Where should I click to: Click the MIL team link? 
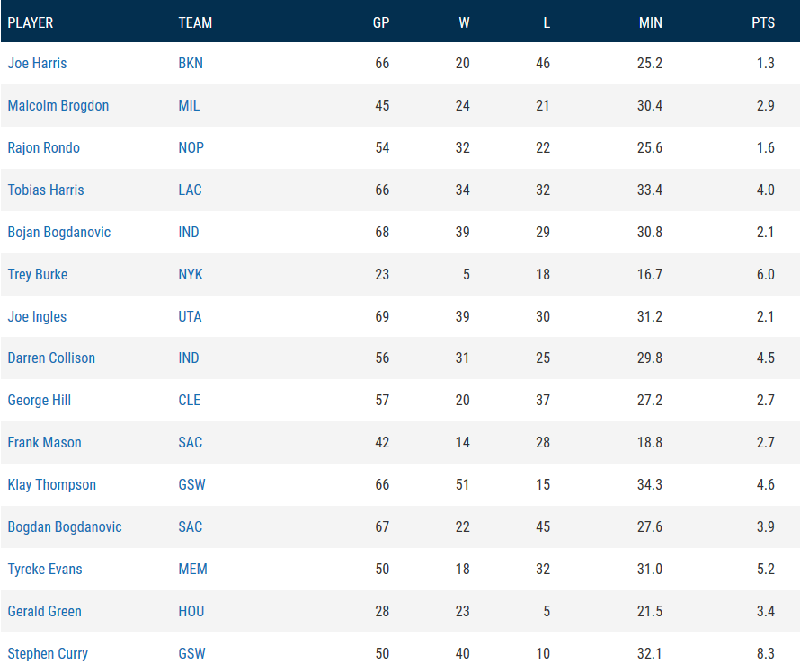189,106
